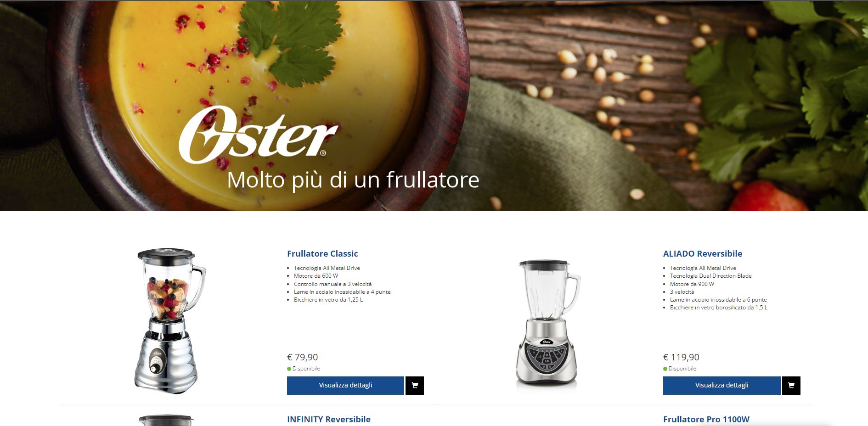868x426 pixels.
Task: Click the Disponibile label under € 79,90
Action: pyautogui.click(x=306, y=369)
